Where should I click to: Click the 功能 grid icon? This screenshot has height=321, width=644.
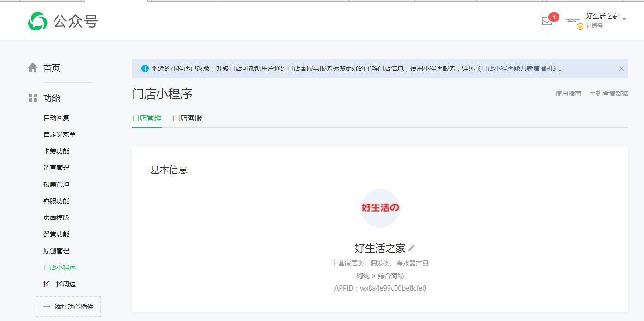(33, 98)
